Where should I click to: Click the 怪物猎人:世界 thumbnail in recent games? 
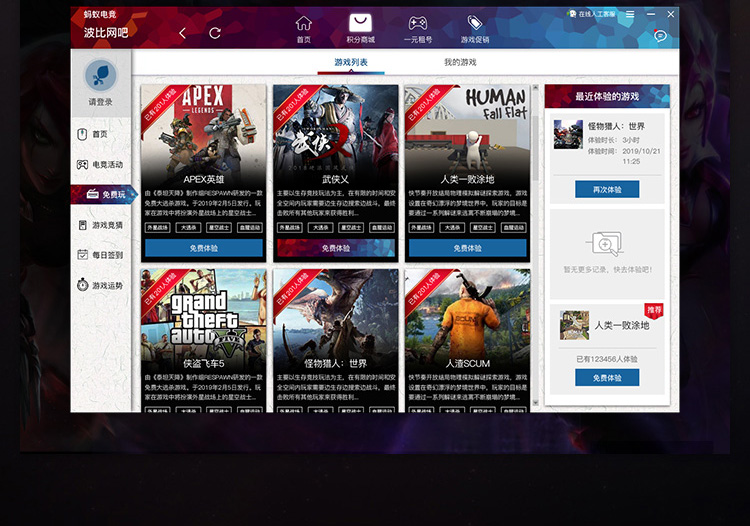pyautogui.click(x=568, y=134)
